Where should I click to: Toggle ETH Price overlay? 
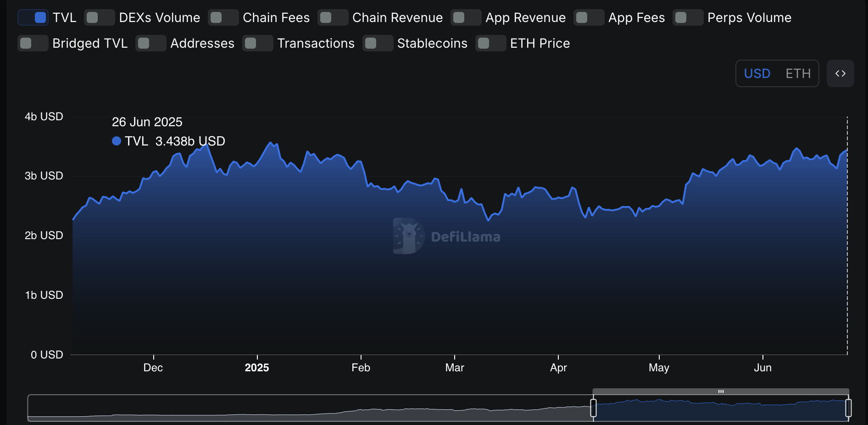491,43
